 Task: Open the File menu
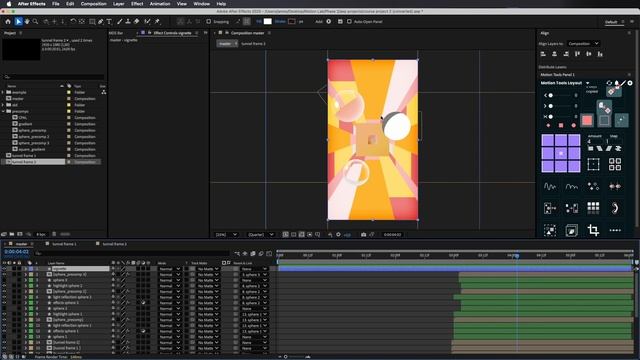pyautogui.click(x=56, y=4)
